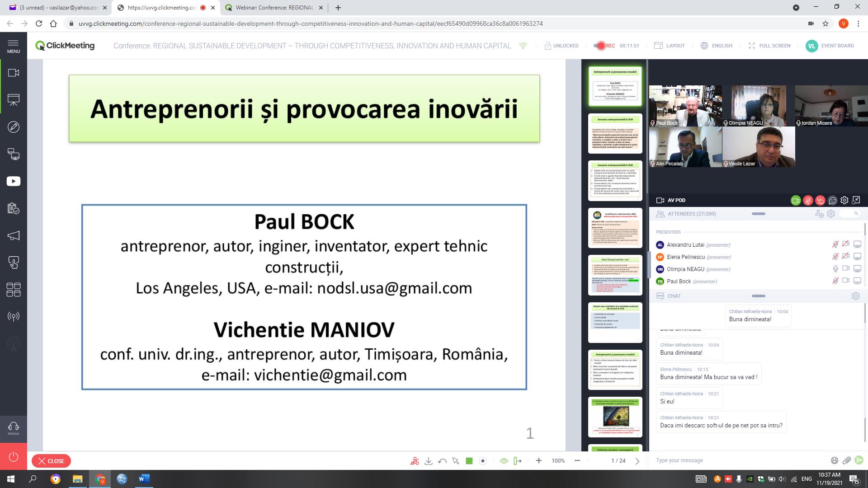This screenshot has width=868, height=488.
Task: Undo the last annotation on the slide
Action: pyautogui.click(x=443, y=461)
